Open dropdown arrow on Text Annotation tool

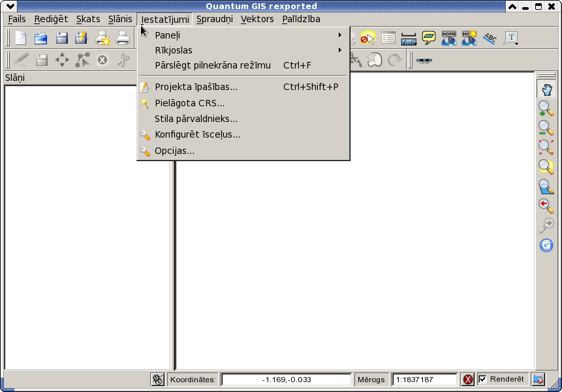516,44
